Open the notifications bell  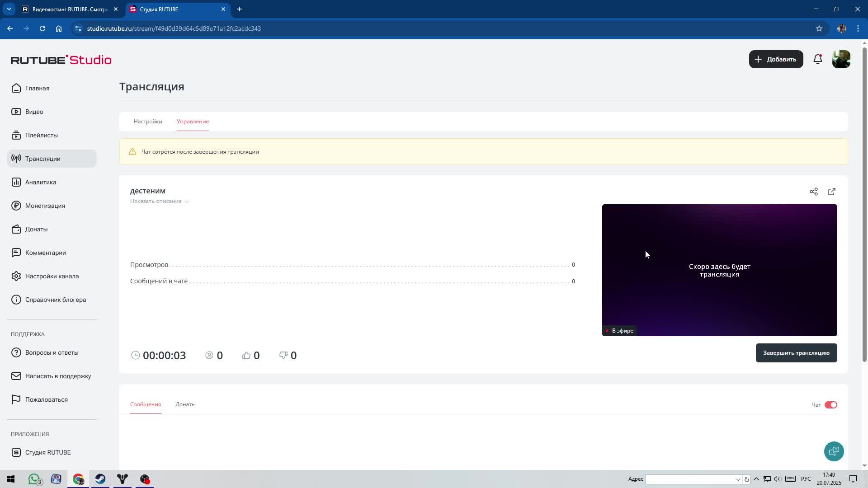[817, 59]
